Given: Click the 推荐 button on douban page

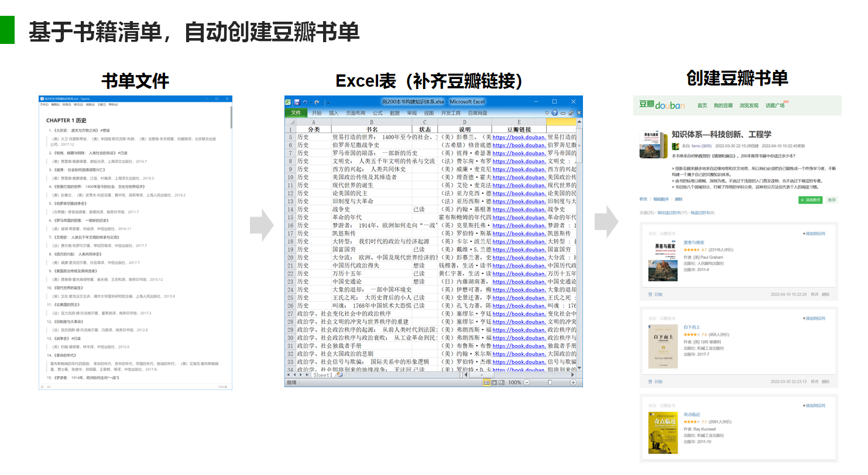Looking at the screenshot, I should [832, 200].
